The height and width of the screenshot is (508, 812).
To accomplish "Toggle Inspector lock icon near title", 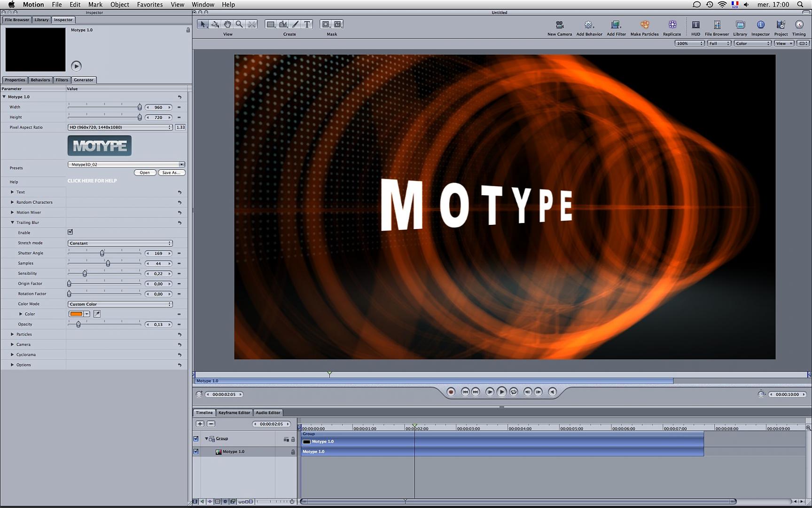I will click(188, 30).
